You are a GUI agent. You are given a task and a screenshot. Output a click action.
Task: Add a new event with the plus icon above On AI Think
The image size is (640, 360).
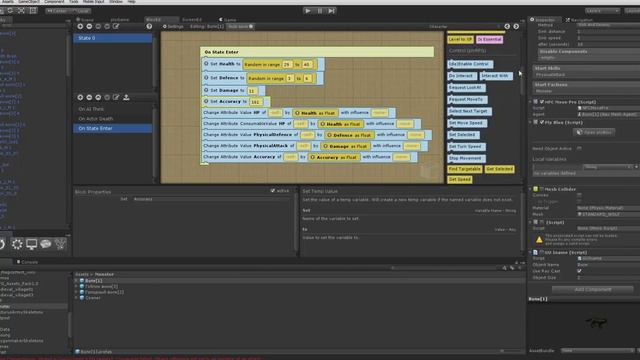click(x=80, y=97)
